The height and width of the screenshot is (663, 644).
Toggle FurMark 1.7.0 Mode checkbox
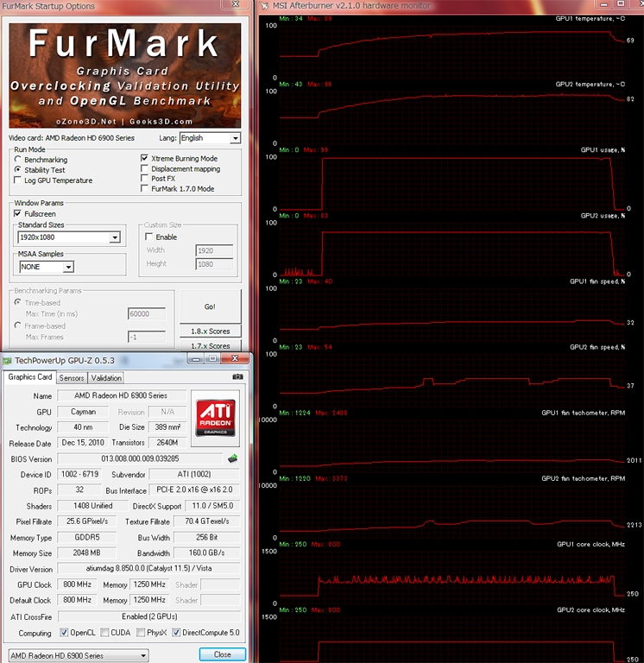click(145, 188)
